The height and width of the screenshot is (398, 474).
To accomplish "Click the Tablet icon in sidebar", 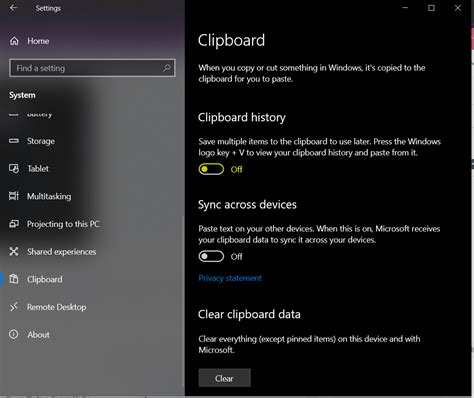I will [14, 169].
